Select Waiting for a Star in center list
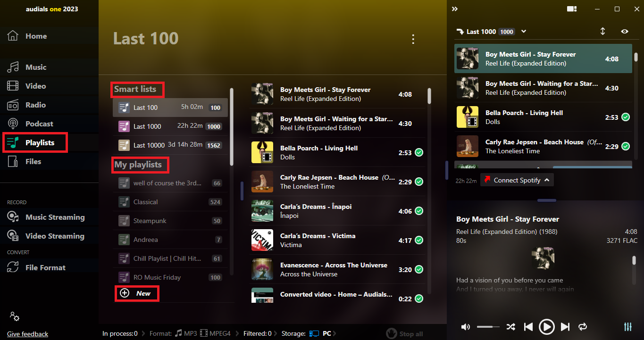 point(337,124)
